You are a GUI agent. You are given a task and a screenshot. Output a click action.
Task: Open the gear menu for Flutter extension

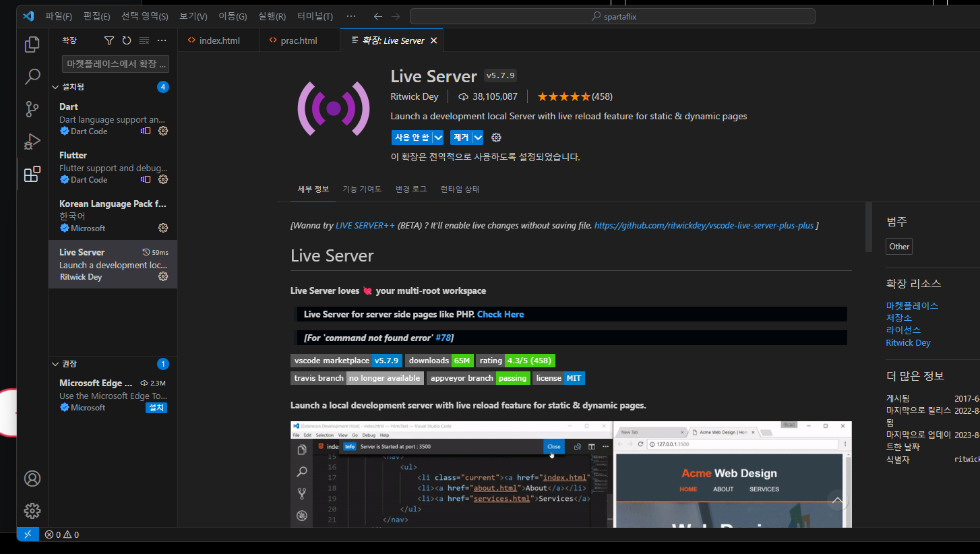[x=163, y=179]
